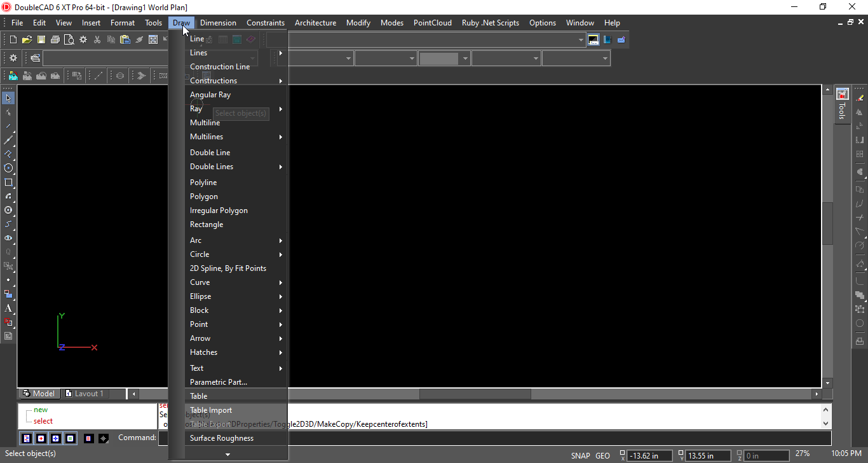The image size is (868, 463).
Task: Open the Architecture menu
Action: click(315, 23)
